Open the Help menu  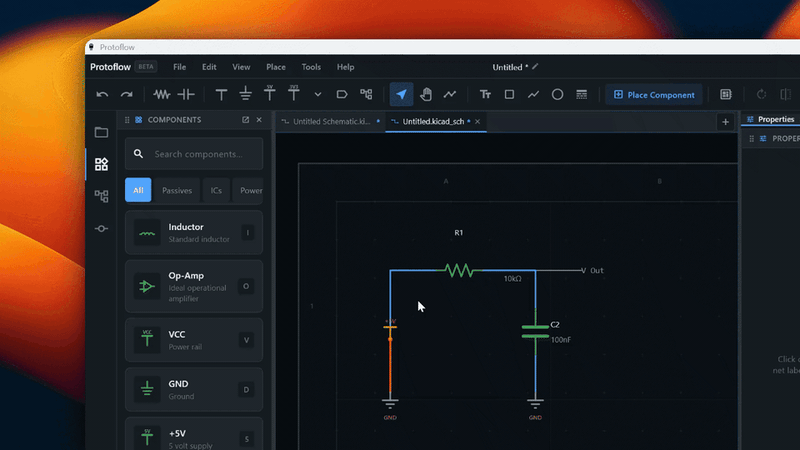(345, 67)
